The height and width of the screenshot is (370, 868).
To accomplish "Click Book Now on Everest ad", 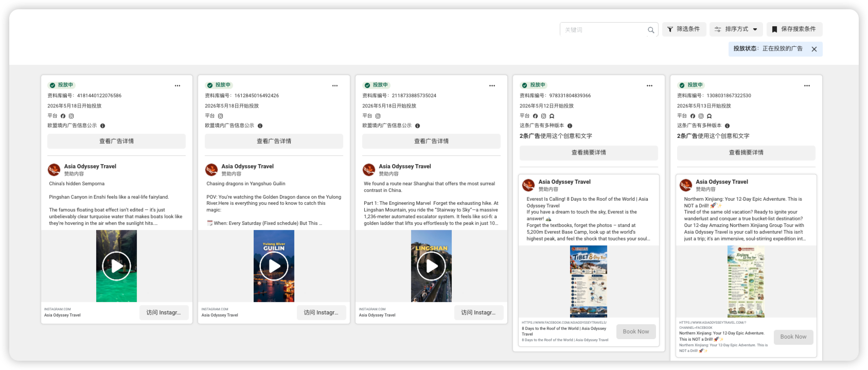I will (x=636, y=331).
